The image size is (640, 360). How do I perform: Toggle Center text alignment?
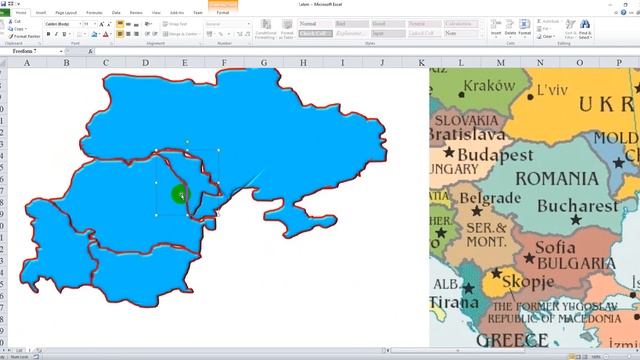[x=128, y=34]
